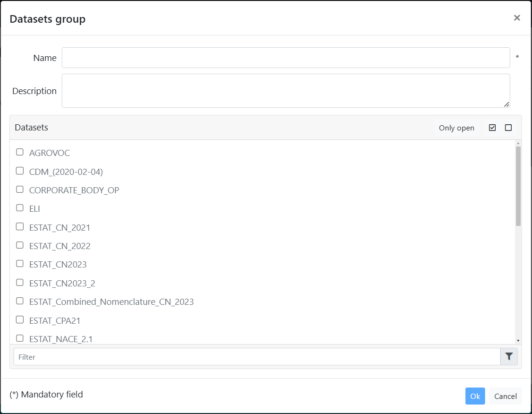Click the ELI label text

click(x=34, y=209)
